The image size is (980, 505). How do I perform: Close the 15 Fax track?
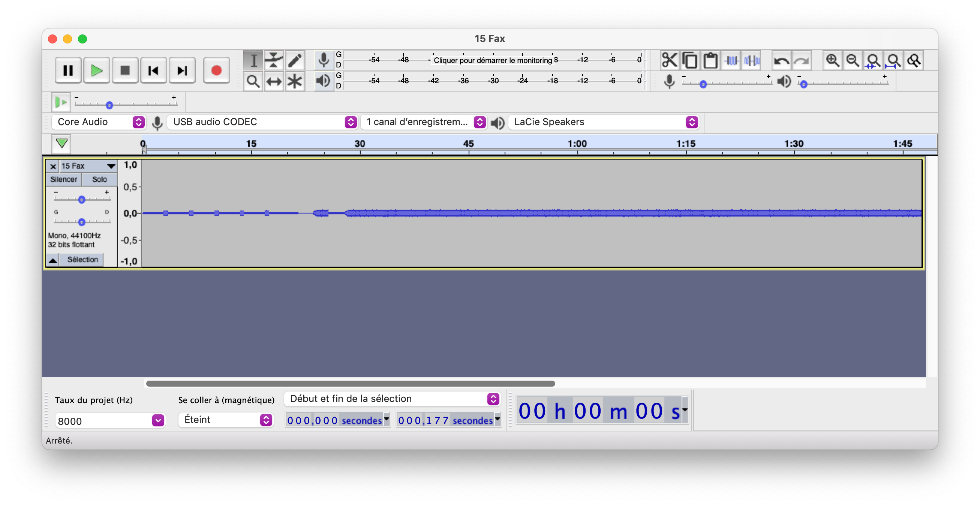[x=53, y=166]
